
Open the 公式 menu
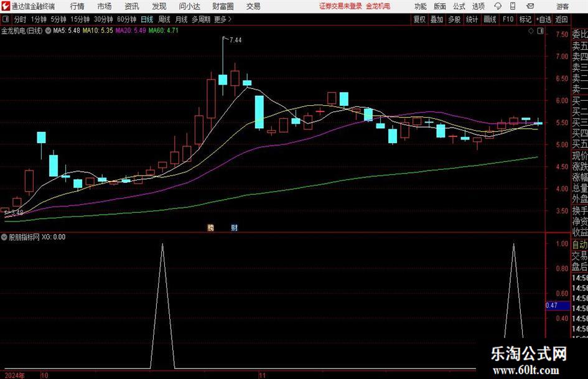pos(459,6)
